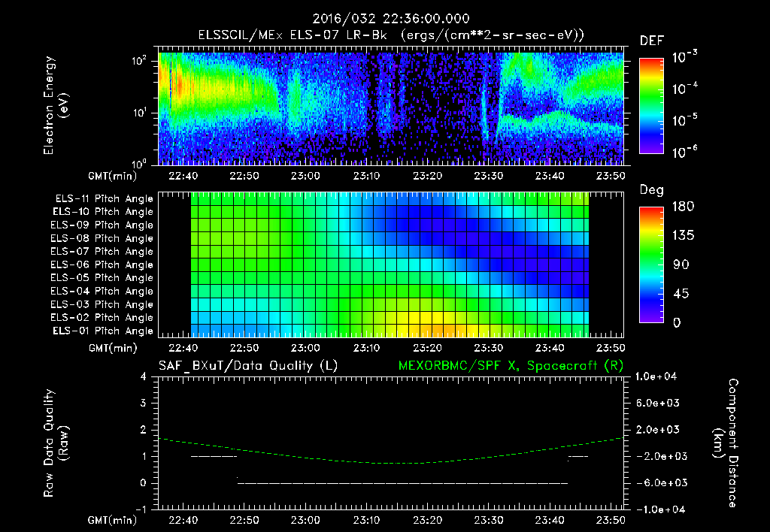770x532 pixels.
Task: Click the 23:30 tick label under the spectrogram
Action: [489, 176]
